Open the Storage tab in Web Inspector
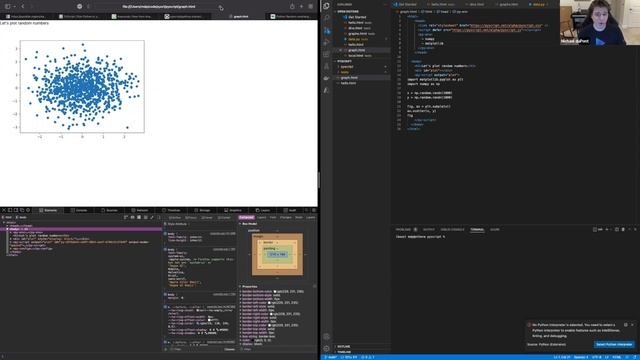The height and width of the screenshot is (360, 640). tap(202, 210)
